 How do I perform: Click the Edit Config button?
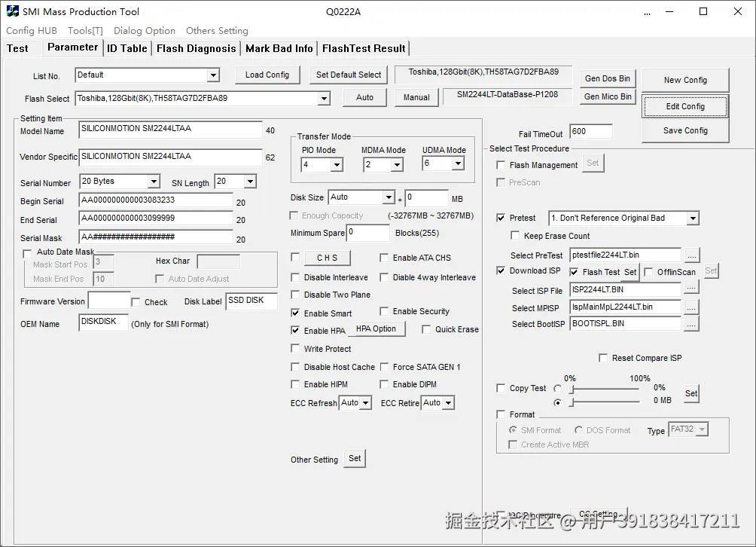coord(685,106)
